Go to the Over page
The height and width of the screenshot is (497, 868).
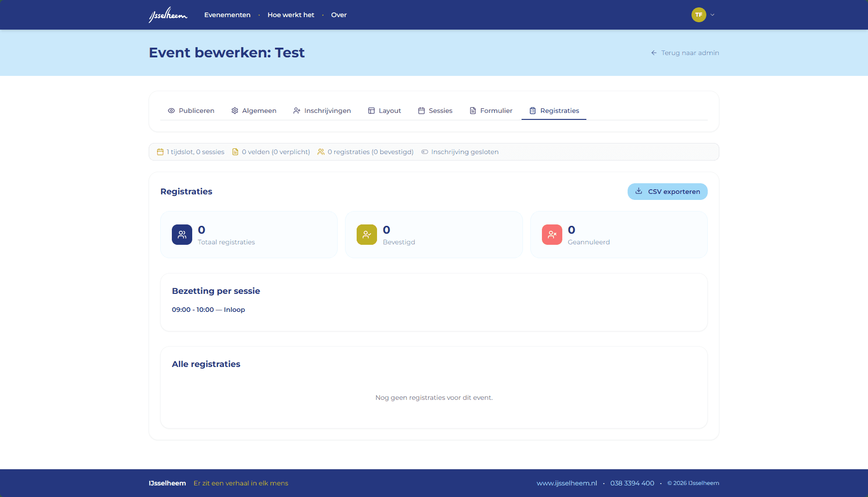(x=339, y=15)
